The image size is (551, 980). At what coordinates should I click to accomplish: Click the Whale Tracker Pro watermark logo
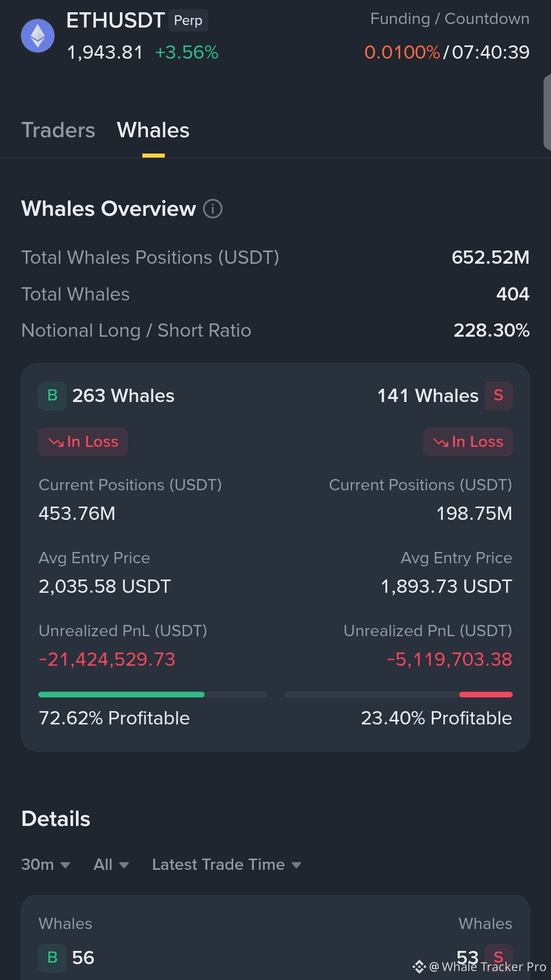419,967
